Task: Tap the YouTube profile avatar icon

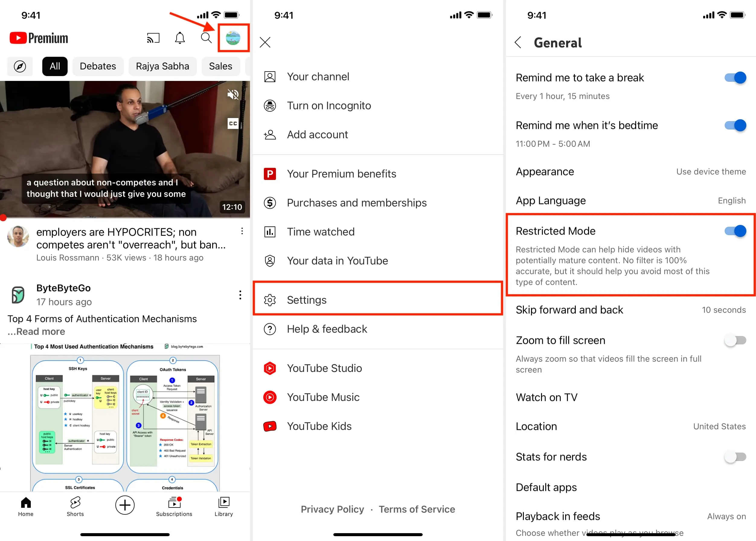Action: point(233,37)
